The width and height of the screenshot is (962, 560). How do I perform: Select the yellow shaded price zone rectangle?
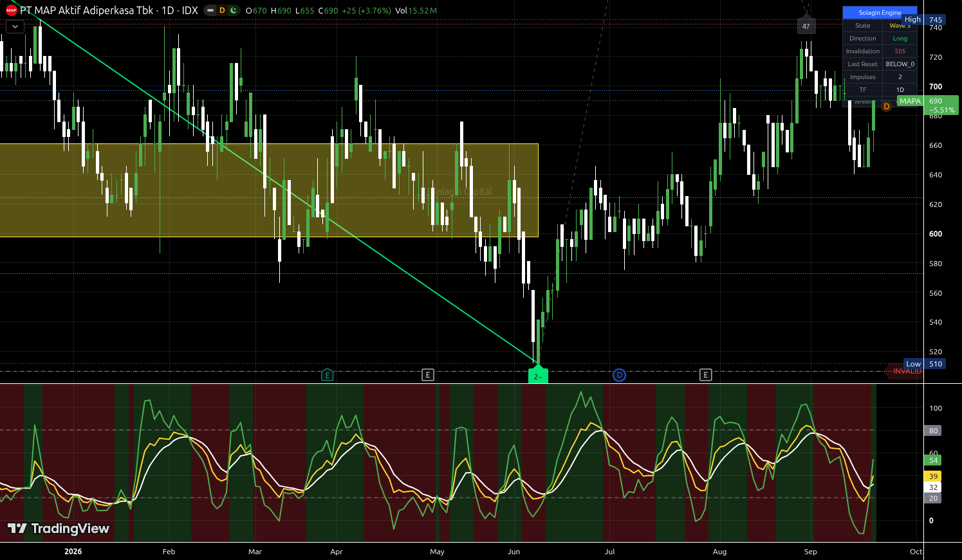(x=269, y=190)
